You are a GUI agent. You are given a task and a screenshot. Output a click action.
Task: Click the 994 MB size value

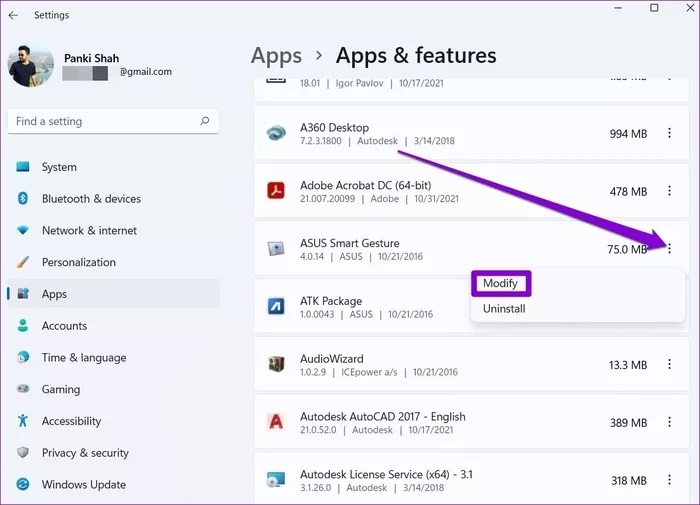(x=628, y=134)
